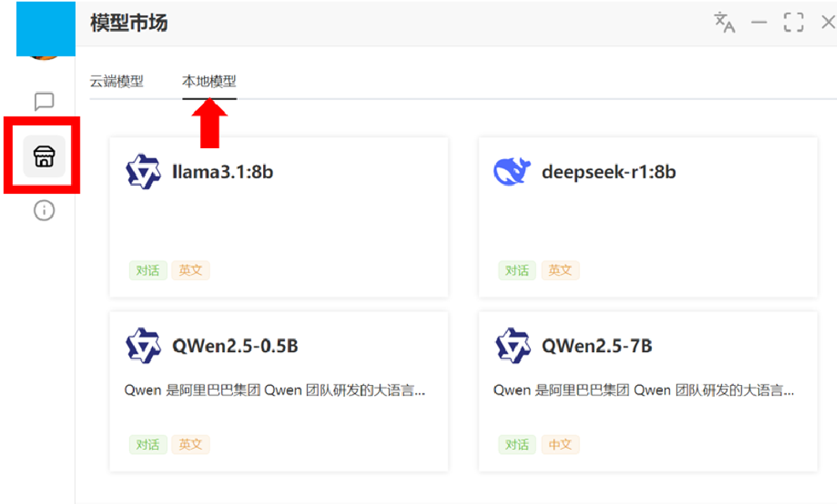The height and width of the screenshot is (504, 837).
Task: Click the llama3.1:8b logo icon
Action: click(143, 172)
